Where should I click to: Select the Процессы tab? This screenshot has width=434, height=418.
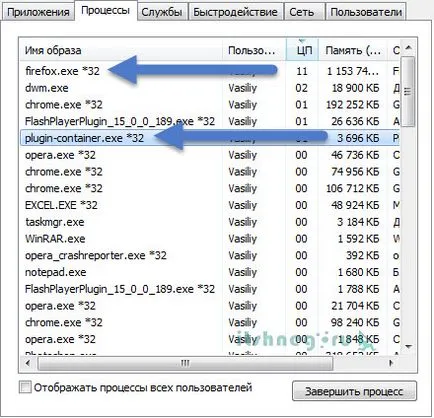point(105,10)
